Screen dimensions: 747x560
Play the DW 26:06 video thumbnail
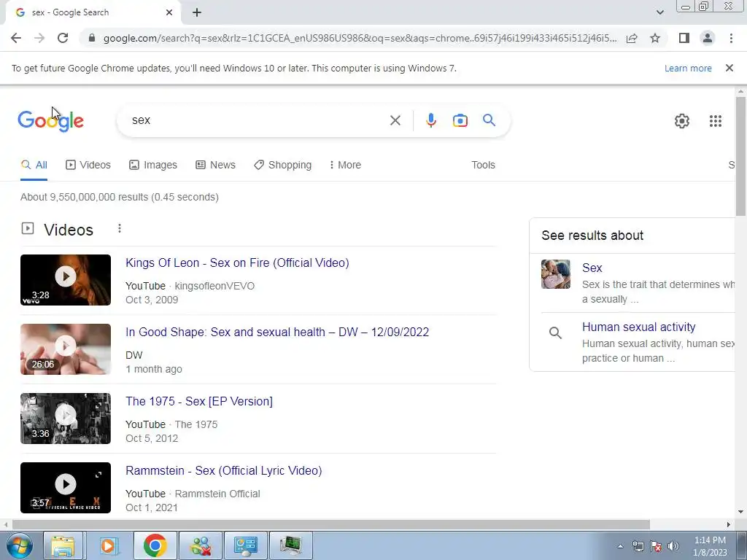click(x=66, y=349)
